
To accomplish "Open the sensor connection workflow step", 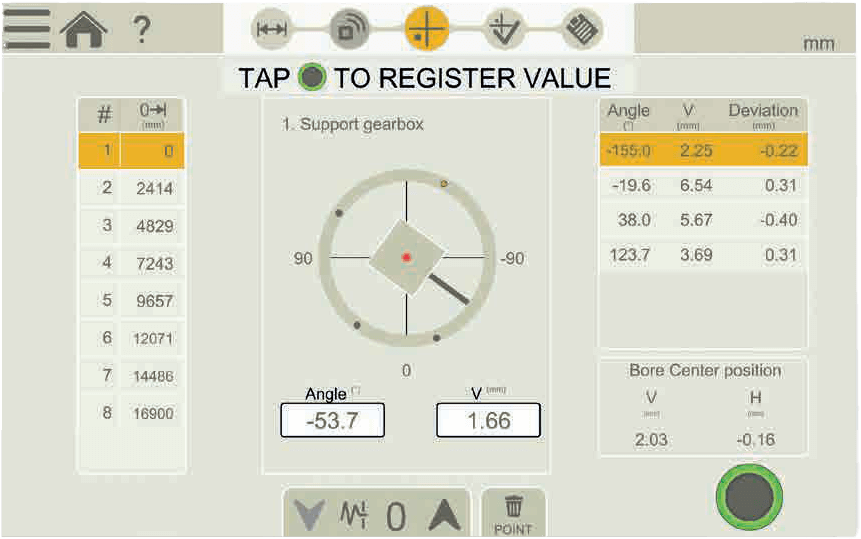I will 349,30.
